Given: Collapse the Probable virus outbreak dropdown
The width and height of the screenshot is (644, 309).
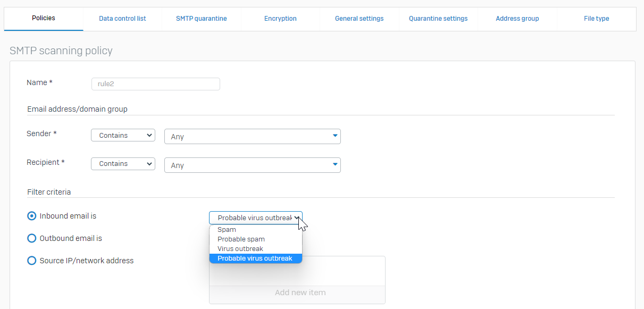Looking at the screenshot, I should pos(255,218).
